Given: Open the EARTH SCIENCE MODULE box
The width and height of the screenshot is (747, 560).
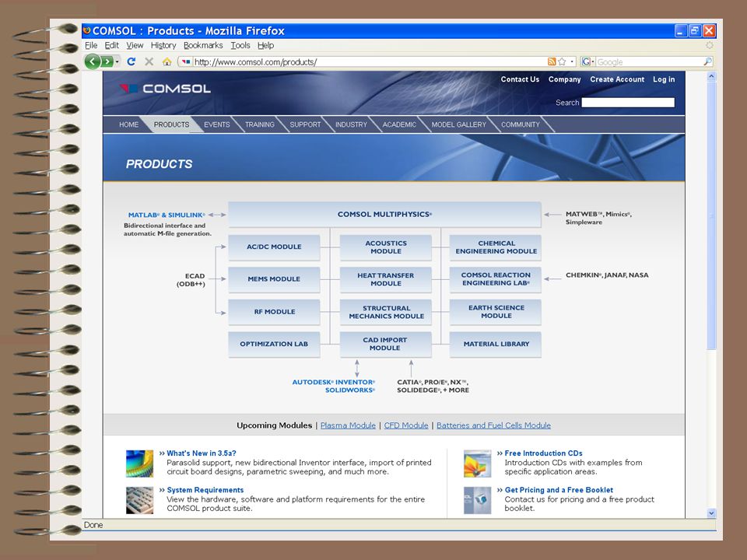Looking at the screenshot, I should [x=496, y=312].
